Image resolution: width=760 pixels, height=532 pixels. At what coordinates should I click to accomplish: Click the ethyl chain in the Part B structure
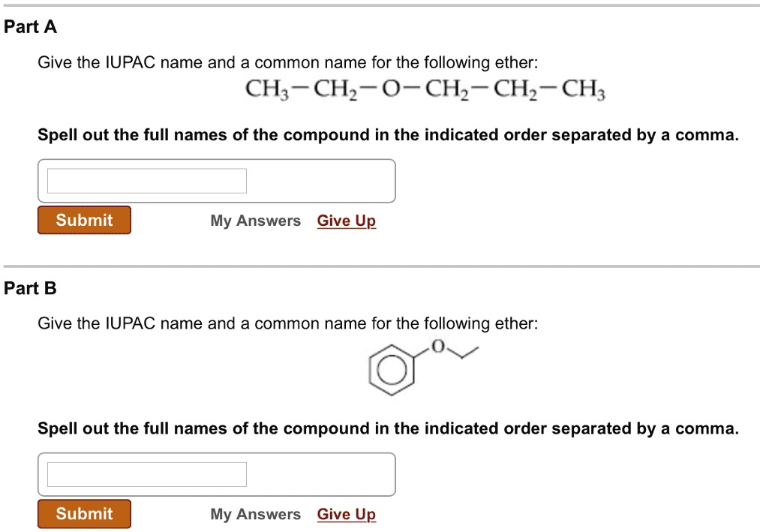click(x=462, y=353)
